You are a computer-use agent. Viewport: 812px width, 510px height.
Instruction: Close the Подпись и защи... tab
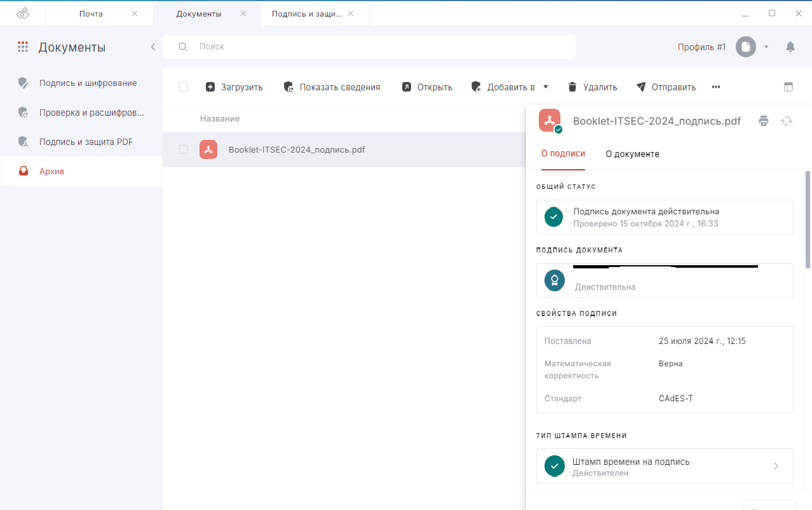click(351, 13)
